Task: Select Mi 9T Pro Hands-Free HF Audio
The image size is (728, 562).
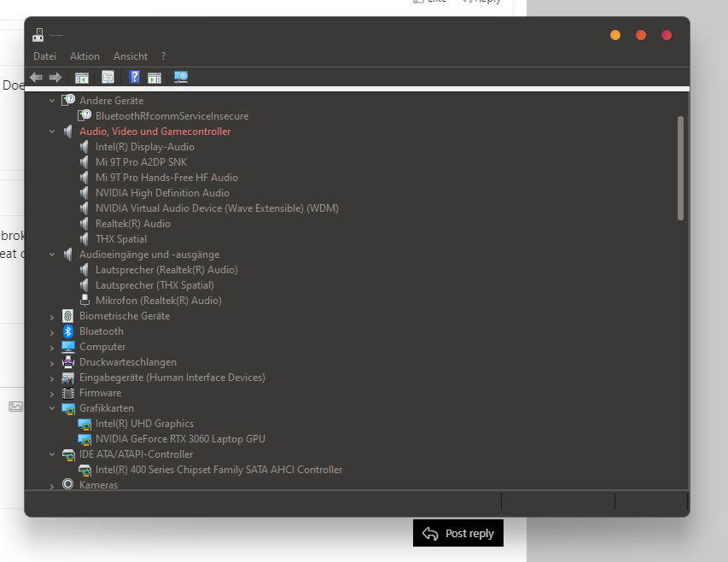Action: coord(166,178)
